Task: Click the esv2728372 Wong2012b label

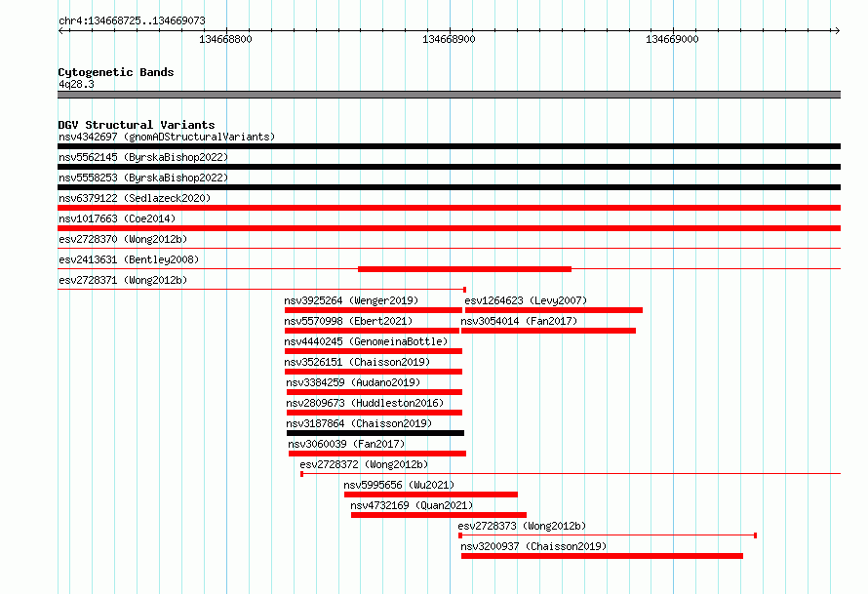Action: pyautogui.click(x=364, y=464)
